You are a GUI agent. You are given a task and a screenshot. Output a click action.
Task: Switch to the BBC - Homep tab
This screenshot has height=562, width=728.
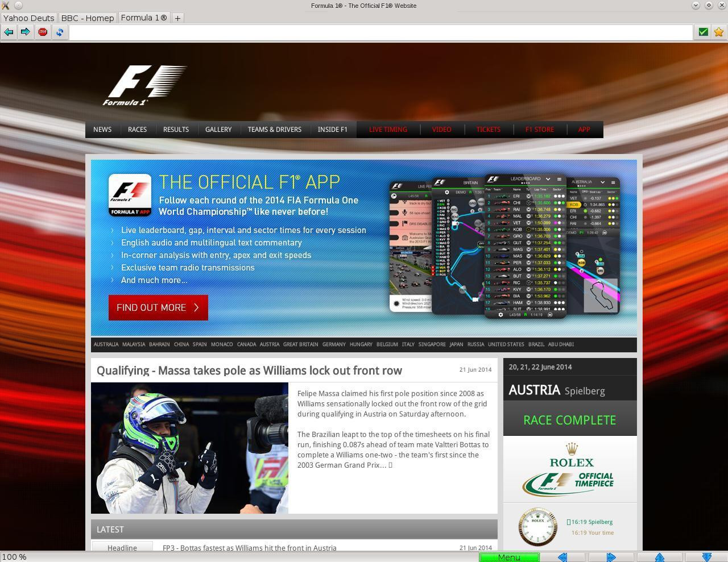pos(88,18)
